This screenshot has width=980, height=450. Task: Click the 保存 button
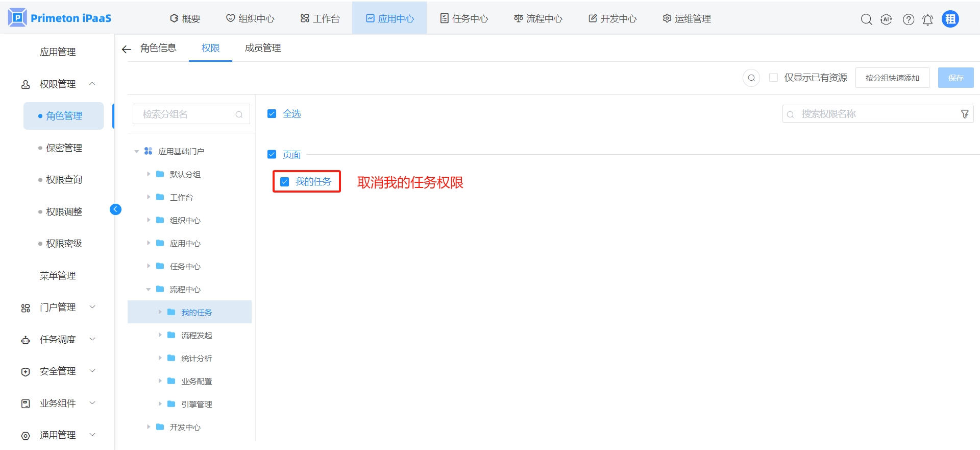pyautogui.click(x=955, y=78)
